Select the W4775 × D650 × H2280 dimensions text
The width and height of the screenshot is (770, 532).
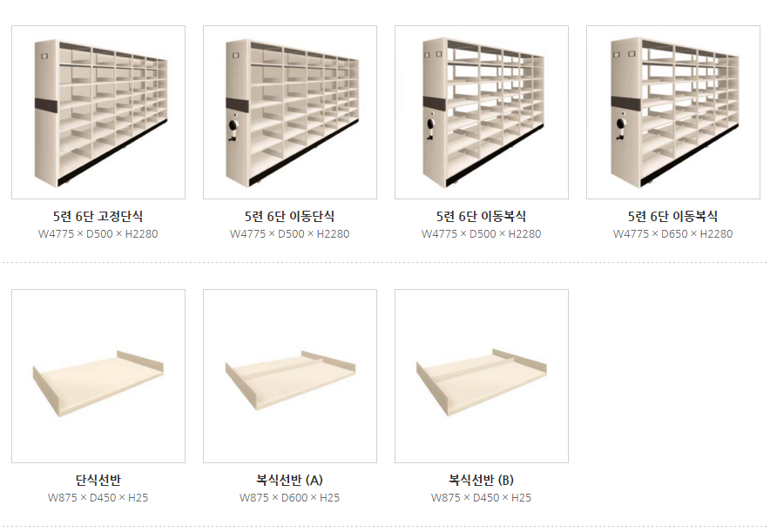tap(672, 234)
